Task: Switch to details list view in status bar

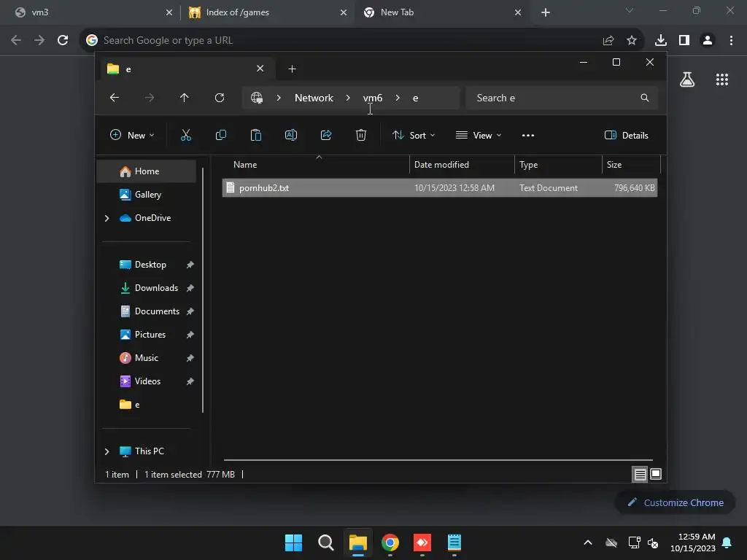Action: click(640, 474)
